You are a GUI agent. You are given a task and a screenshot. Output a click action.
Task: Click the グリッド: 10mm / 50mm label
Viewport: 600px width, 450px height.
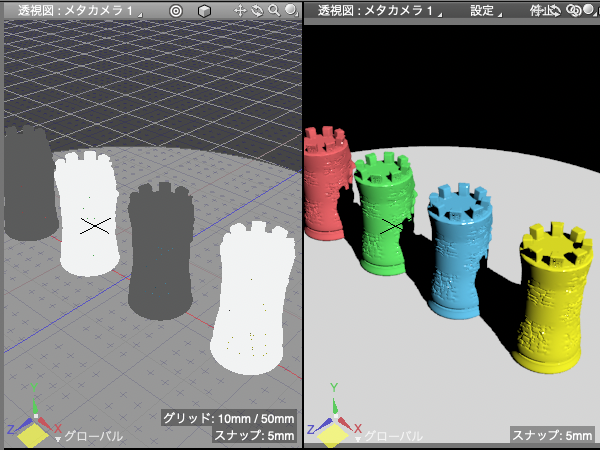click(x=228, y=418)
